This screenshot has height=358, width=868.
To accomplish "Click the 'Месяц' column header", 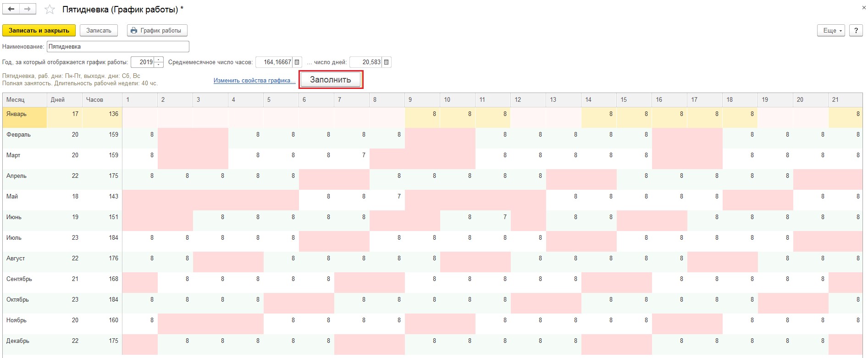I will (x=25, y=100).
